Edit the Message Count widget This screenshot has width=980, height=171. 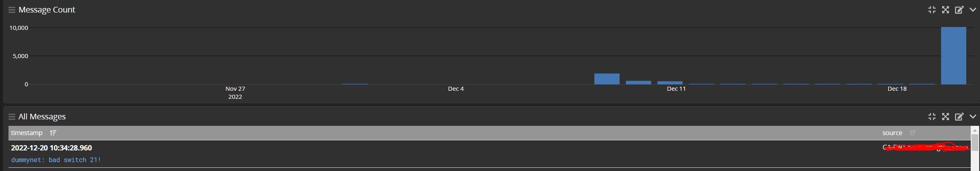(959, 10)
